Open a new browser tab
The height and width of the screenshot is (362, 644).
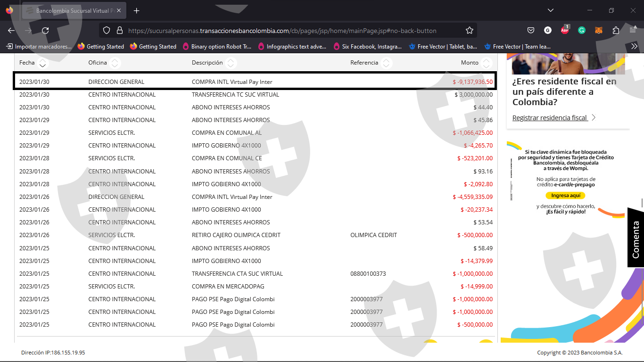coord(137,10)
